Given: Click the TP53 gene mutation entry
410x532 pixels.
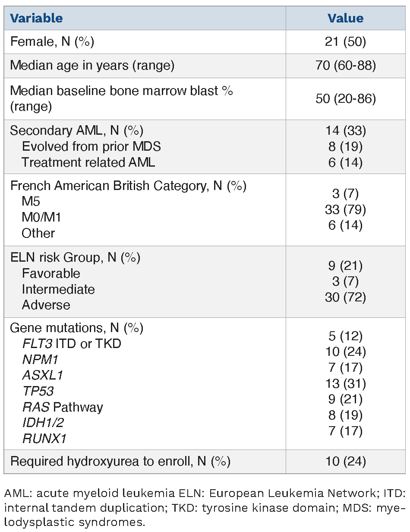Looking at the screenshot, I should coord(38,391).
